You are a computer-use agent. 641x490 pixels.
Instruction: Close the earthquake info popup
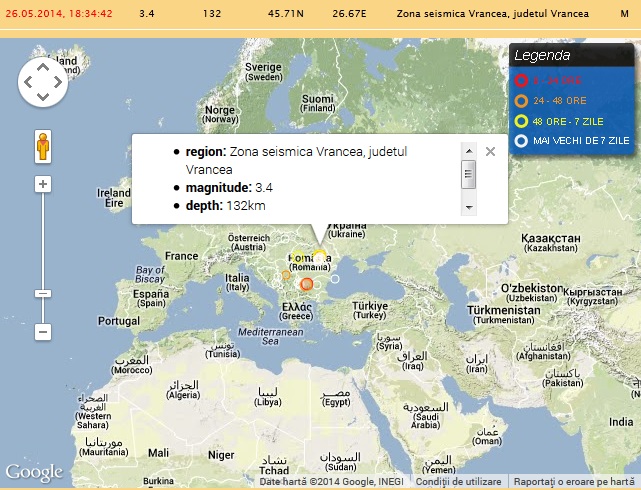click(x=490, y=152)
